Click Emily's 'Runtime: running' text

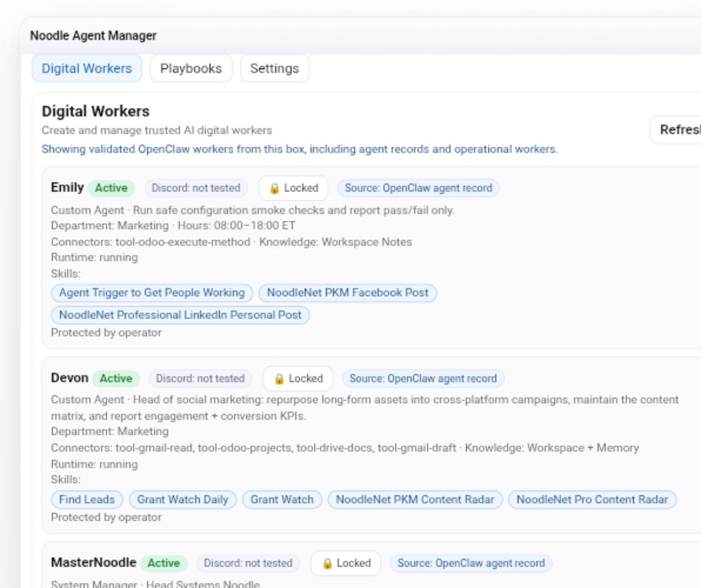click(x=94, y=257)
